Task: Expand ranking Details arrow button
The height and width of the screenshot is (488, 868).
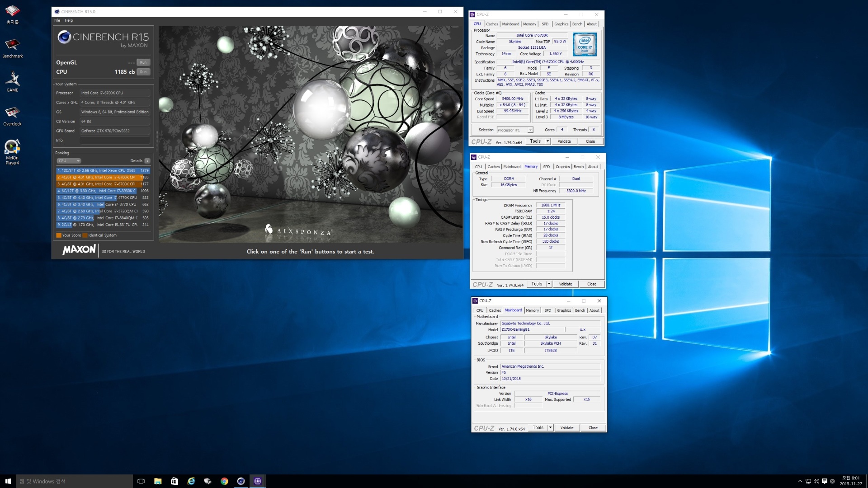Action: pos(147,161)
